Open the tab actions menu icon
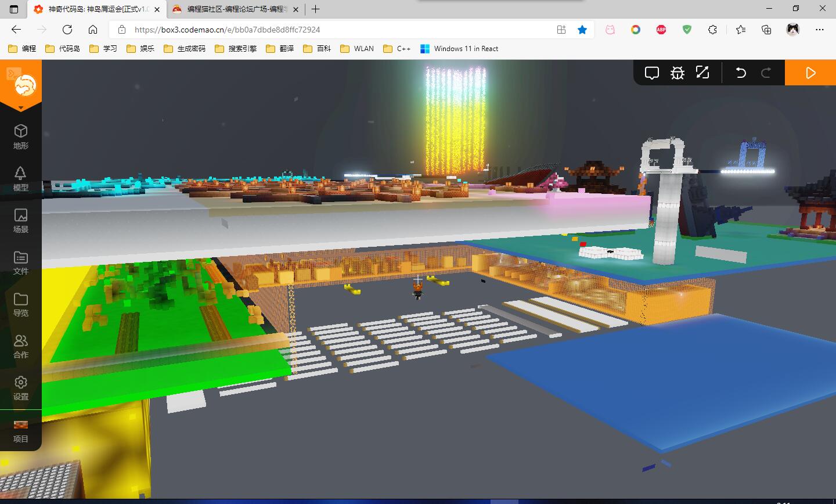 pos(14,9)
